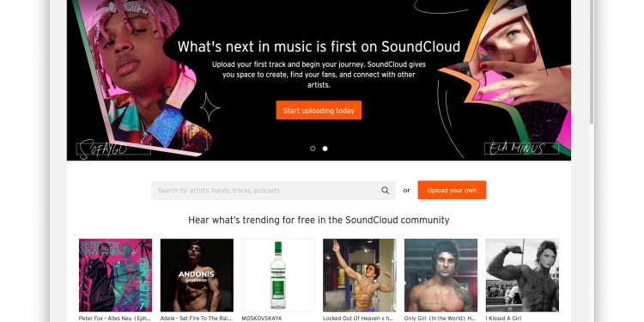Open the I Kissed A Girl artwork

coord(522,275)
